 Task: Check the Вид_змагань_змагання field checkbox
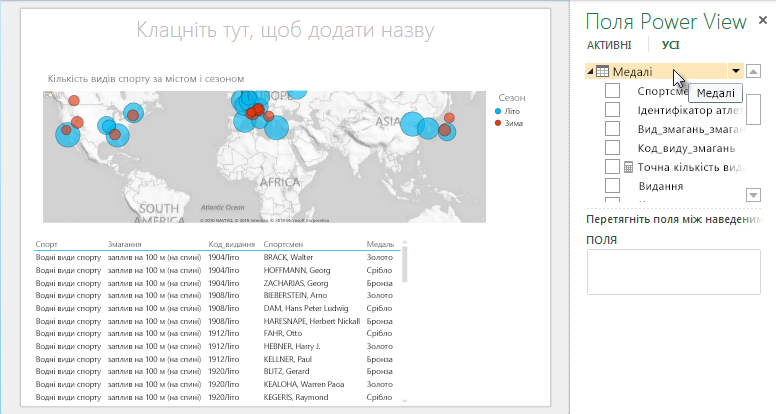[613, 129]
